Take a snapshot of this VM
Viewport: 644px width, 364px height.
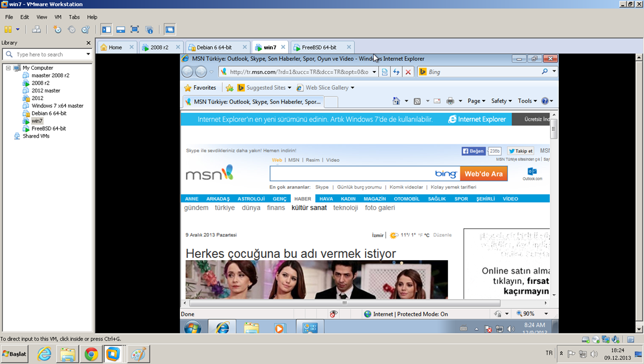click(x=57, y=30)
